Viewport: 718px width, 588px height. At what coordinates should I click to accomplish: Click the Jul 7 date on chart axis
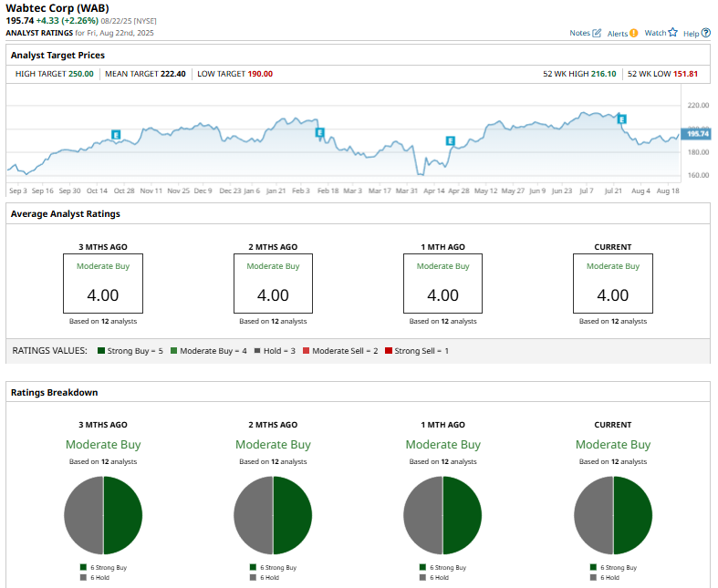click(586, 191)
